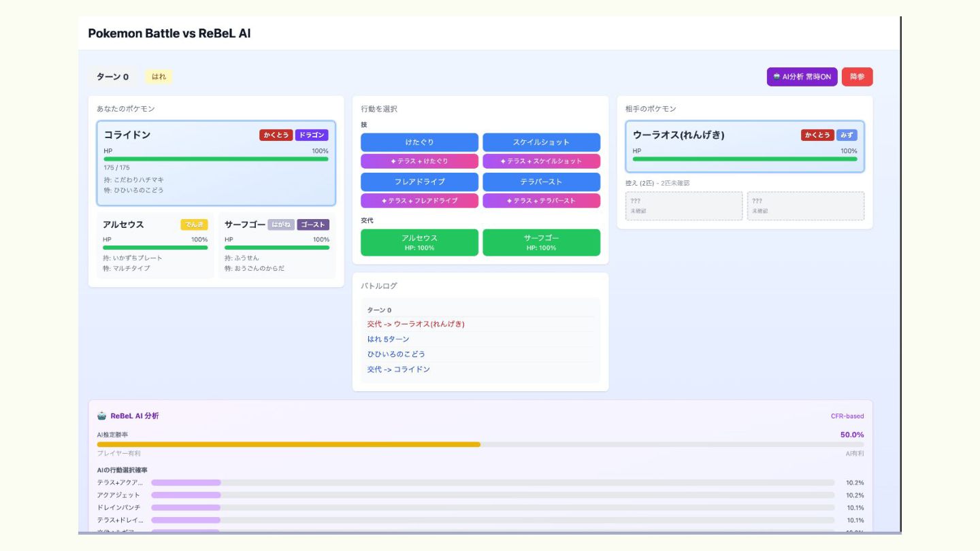Toggle the AI分析 常時ON button
The width and height of the screenshot is (980, 551).
802,77
